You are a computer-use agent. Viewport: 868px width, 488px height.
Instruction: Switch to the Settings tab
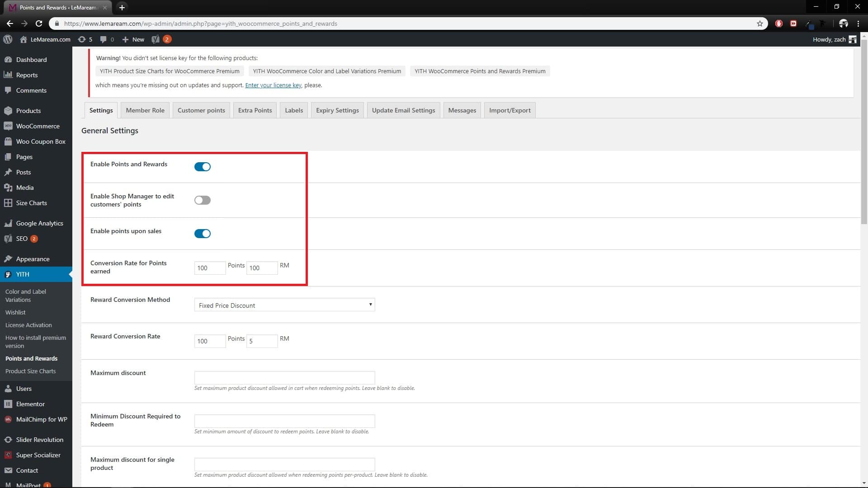pos(101,110)
